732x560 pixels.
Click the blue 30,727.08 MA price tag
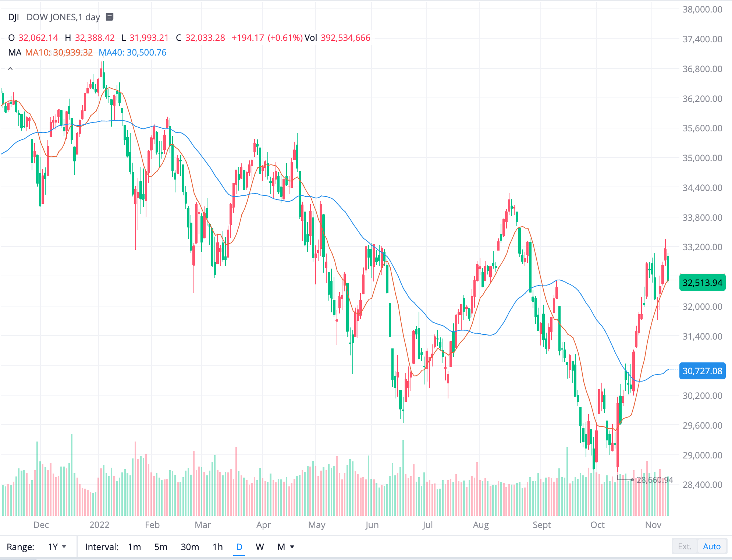point(702,371)
